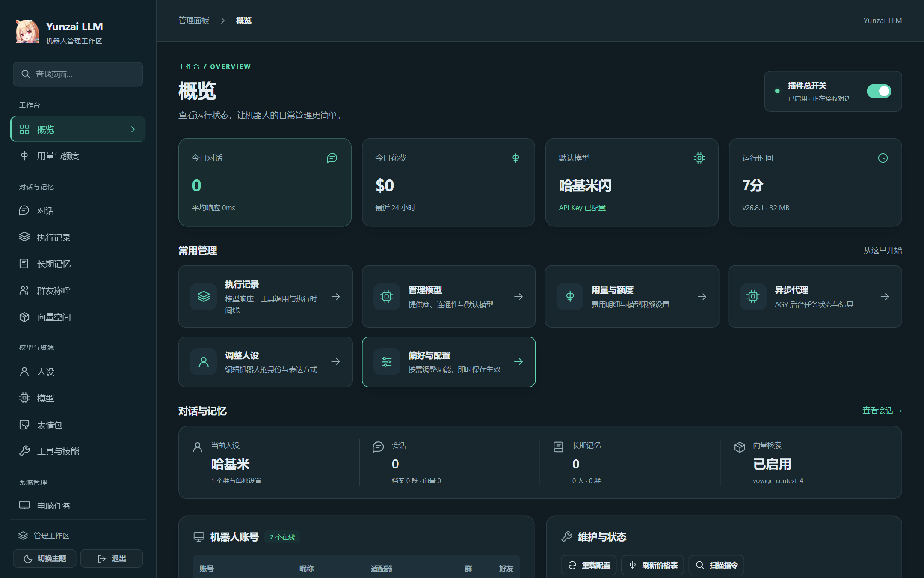Click the 重载配置 button
This screenshot has height=578, width=924.
[x=589, y=565]
